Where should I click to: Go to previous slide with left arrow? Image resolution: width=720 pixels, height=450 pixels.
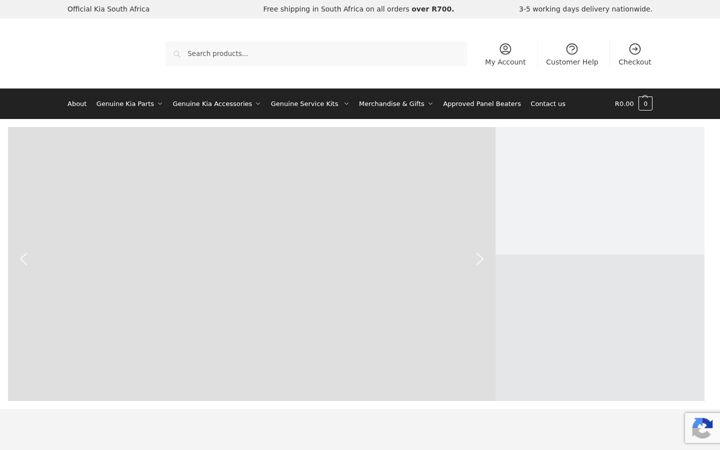[x=24, y=259]
